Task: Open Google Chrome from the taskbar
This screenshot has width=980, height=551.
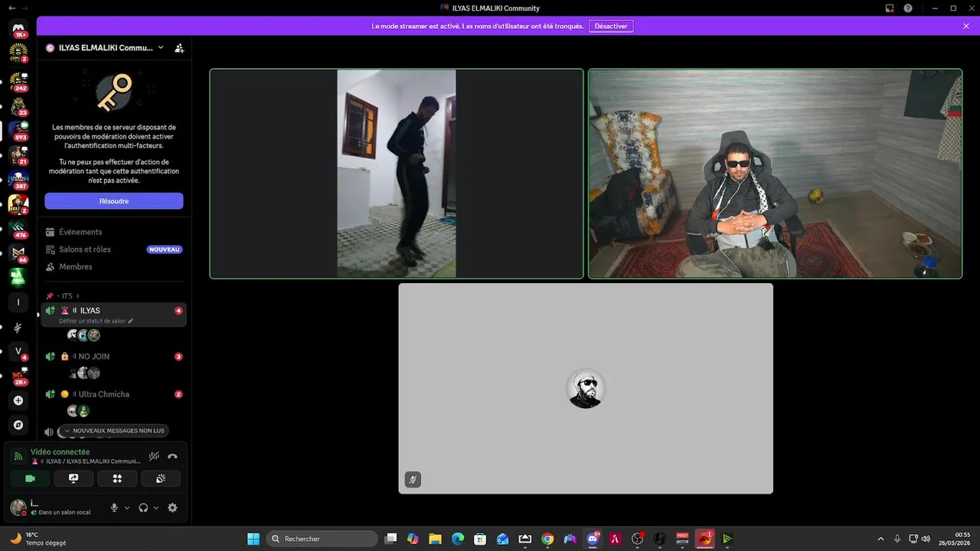Action: 547,539
